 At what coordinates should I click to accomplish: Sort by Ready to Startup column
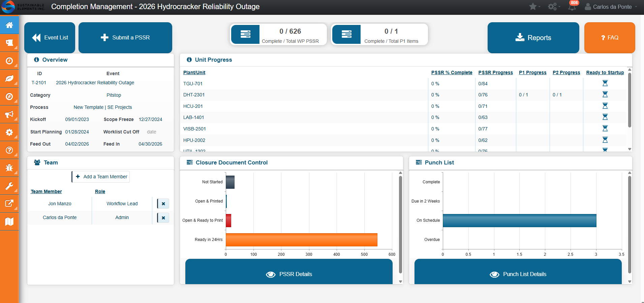pos(605,72)
